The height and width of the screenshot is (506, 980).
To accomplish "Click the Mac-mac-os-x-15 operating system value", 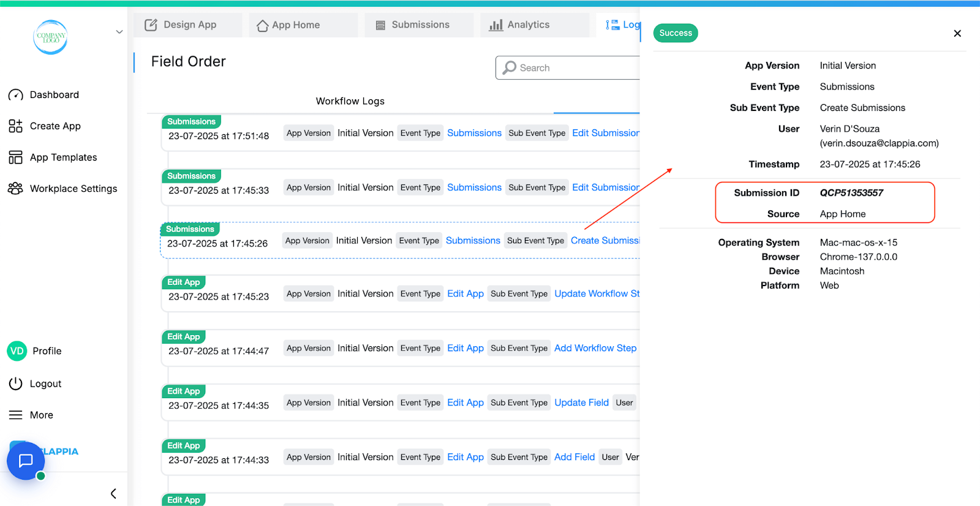I will [x=859, y=243].
